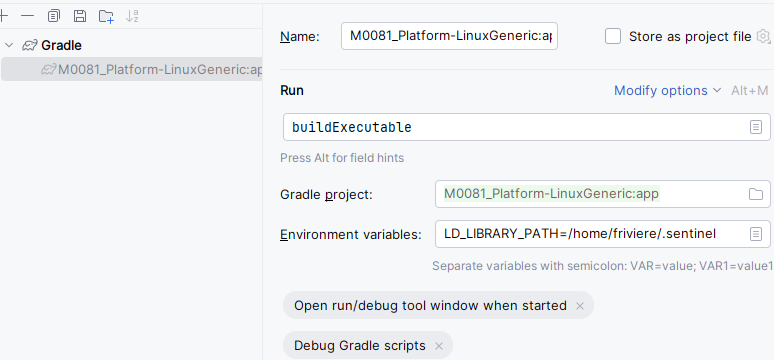The height and width of the screenshot is (360, 774).
Task: Click the Run section heading
Action: [292, 90]
